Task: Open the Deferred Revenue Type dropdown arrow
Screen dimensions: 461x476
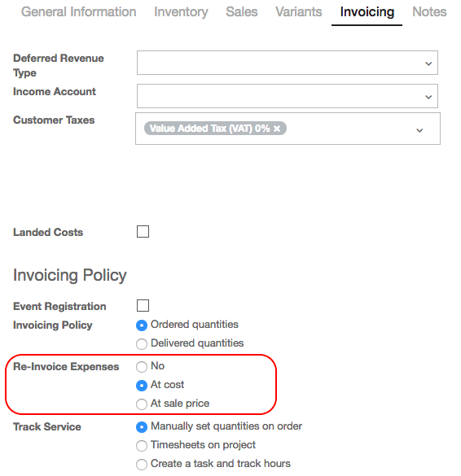Action: tap(428, 63)
